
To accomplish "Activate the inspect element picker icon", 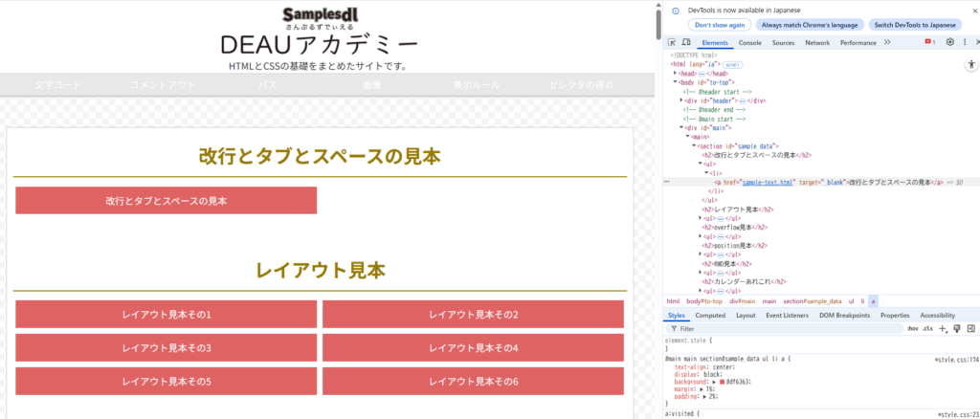I will click(x=672, y=43).
